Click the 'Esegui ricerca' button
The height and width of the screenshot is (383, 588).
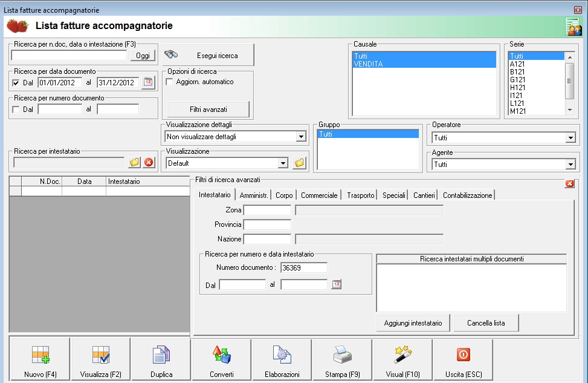(208, 55)
